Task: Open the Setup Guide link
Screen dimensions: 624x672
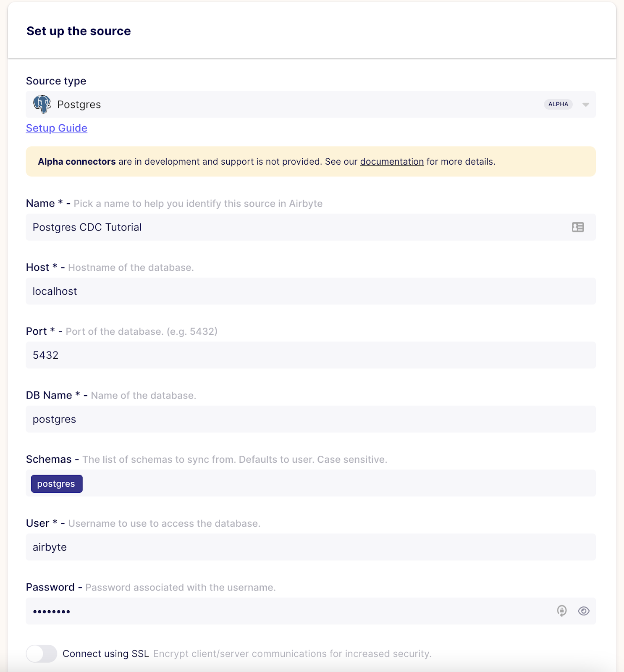Action: [57, 128]
